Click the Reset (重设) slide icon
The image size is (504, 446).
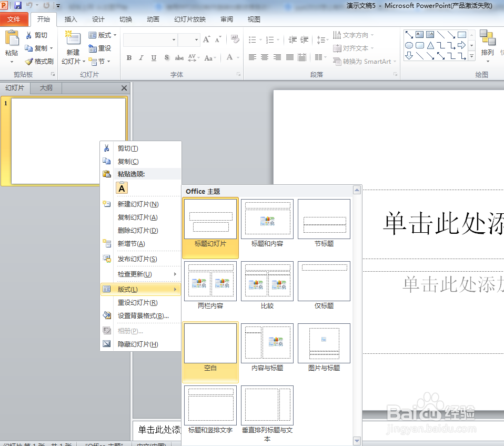coord(93,48)
